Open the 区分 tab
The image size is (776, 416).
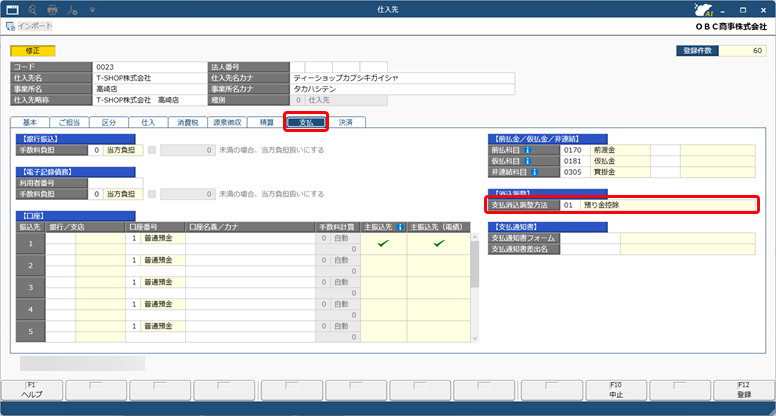click(109, 122)
